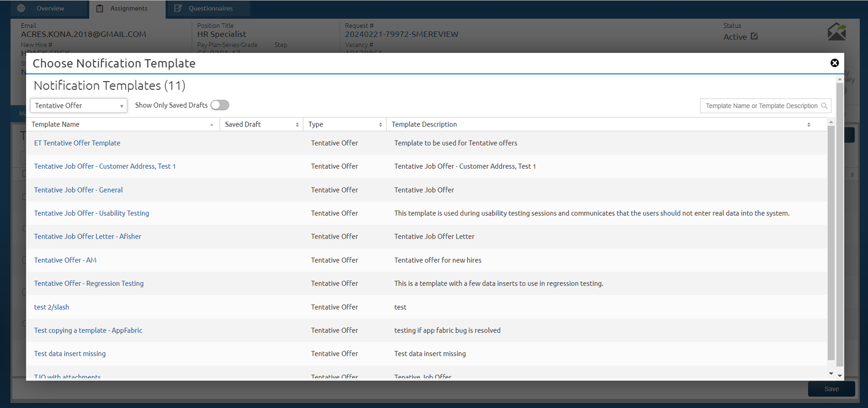Open Test copying a template - AppFabric

[88, 330]
